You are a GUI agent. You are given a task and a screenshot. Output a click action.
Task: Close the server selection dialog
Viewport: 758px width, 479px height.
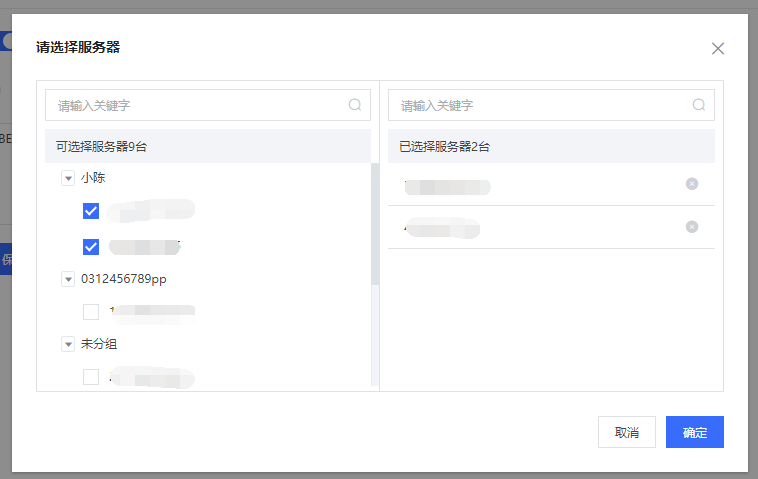(717, 49)
